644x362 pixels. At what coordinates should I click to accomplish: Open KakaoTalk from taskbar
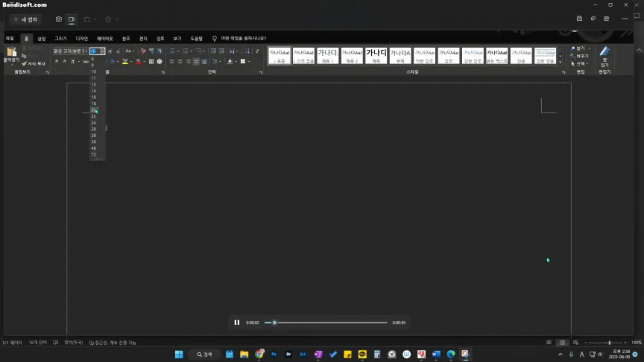[x=362, y=355]
